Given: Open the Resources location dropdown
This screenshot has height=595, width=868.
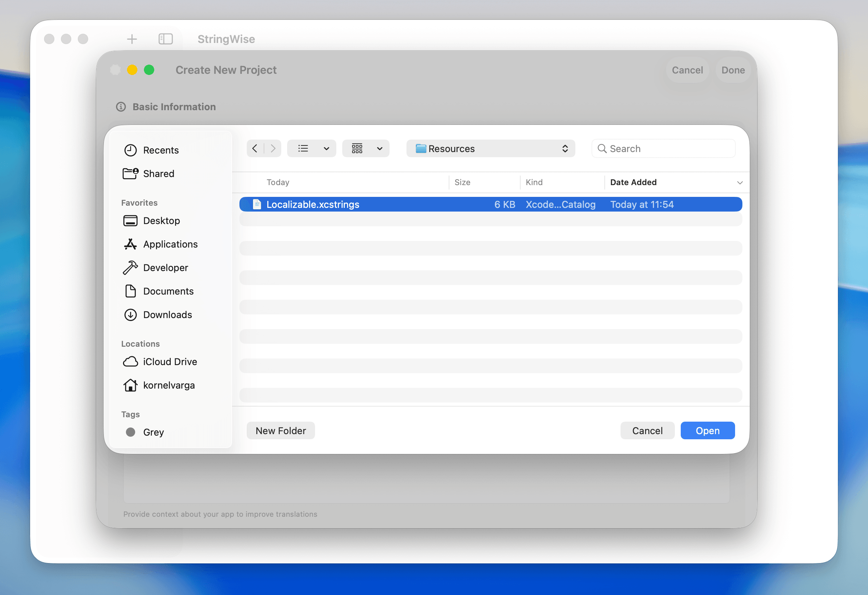Looking at the screenshot, I should coord(491,148).
